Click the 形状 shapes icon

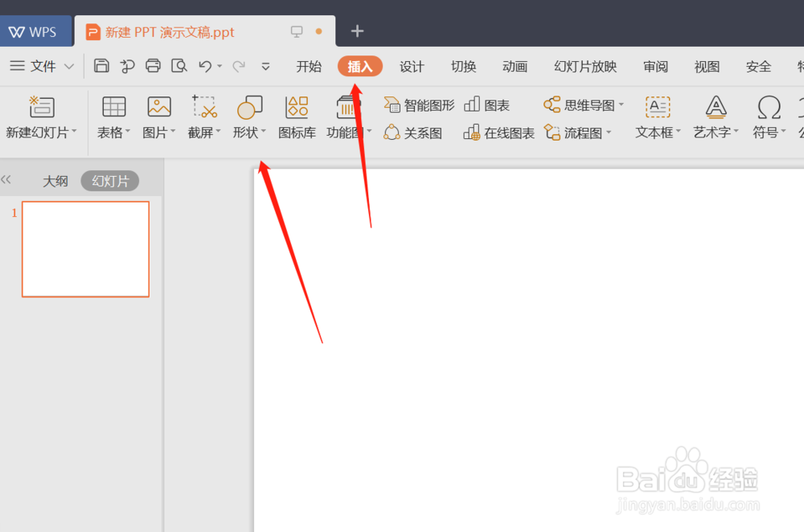(x=249, y=107)
